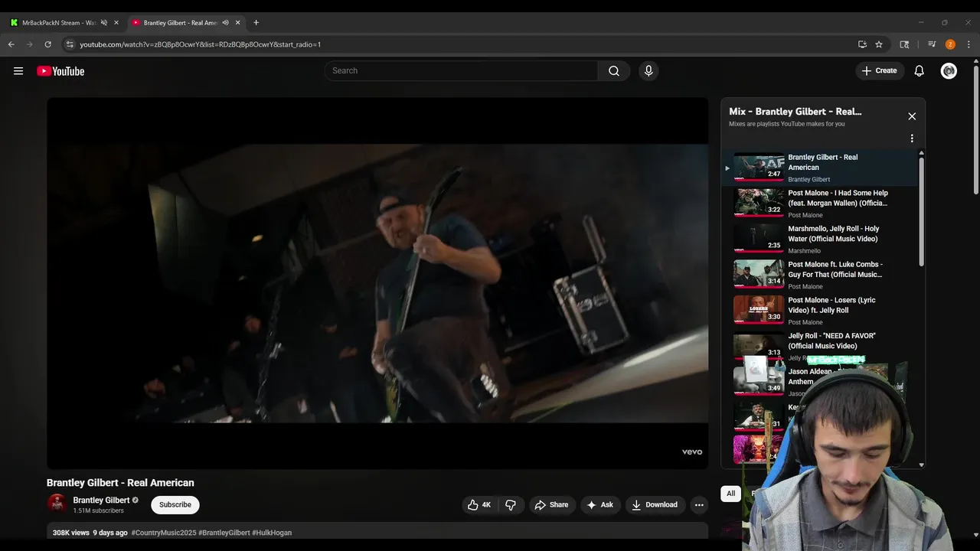Open Jason Aldean video thumbnail in mix
This screenshot has height=551, width=980.
758,380
